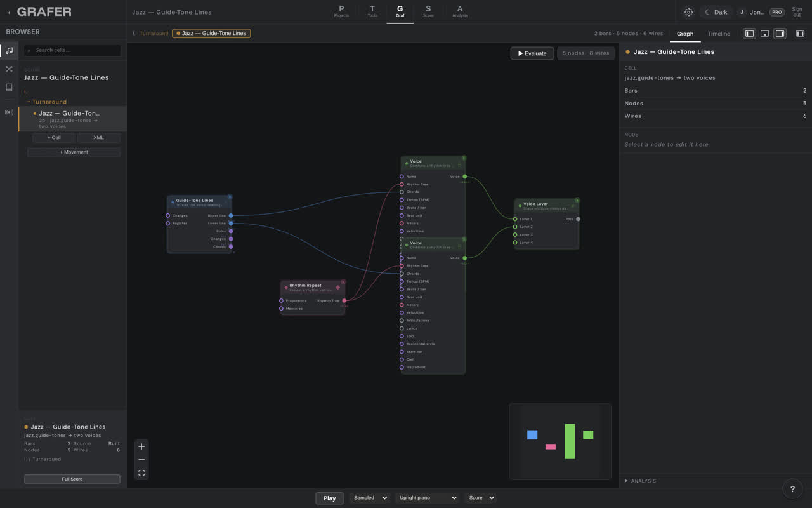Open the cells browser music-note icon
Screen dimensions: 812x508
point(9,51)
